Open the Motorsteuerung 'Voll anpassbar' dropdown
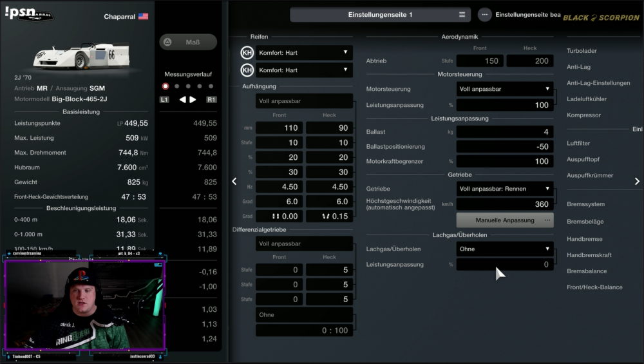 [x=505, y=89]
